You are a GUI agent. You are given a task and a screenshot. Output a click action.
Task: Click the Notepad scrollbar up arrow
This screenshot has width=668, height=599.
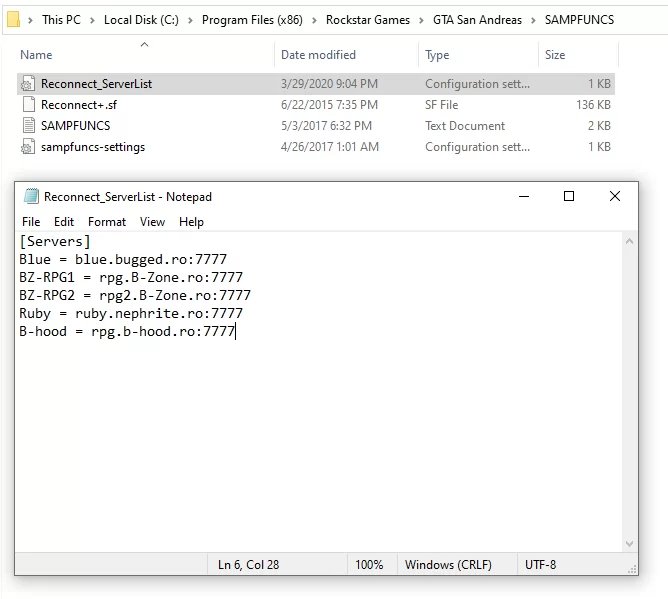[629, 242]
